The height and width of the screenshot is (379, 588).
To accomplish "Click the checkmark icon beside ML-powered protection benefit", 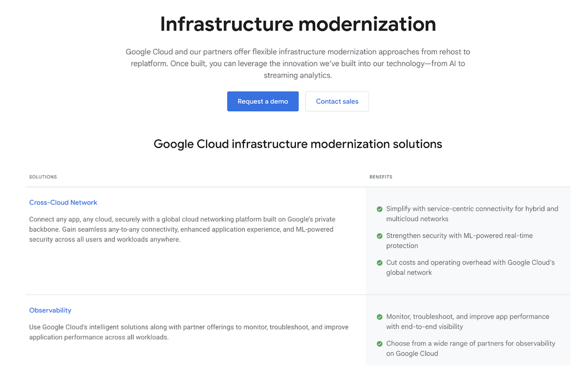I will (379, 235).
